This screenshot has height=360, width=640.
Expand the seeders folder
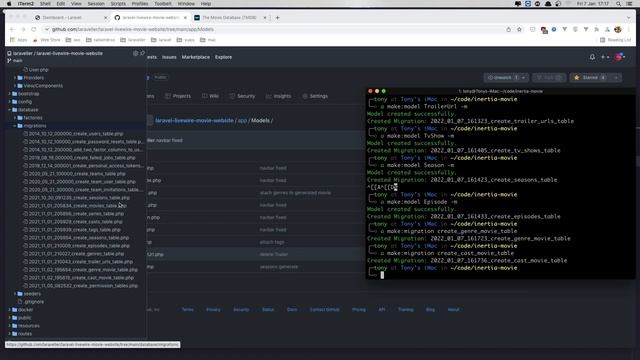(29, 293)
